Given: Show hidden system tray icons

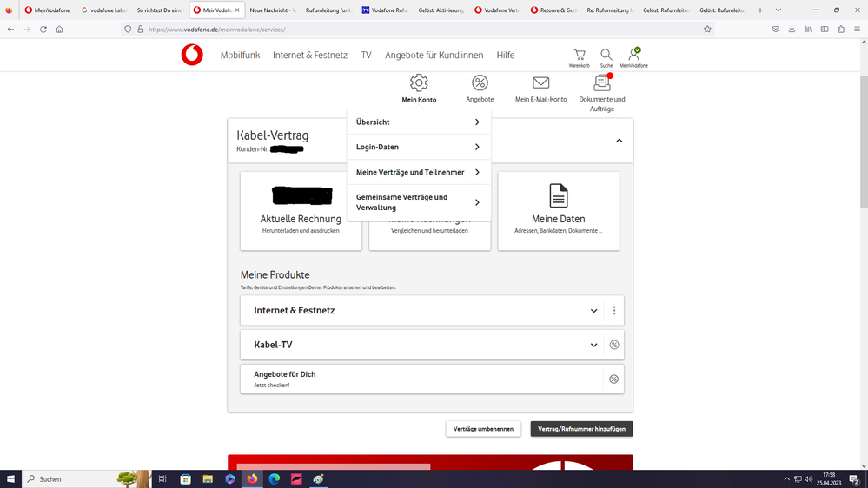Looking at the screenshot, I should 786,479.
